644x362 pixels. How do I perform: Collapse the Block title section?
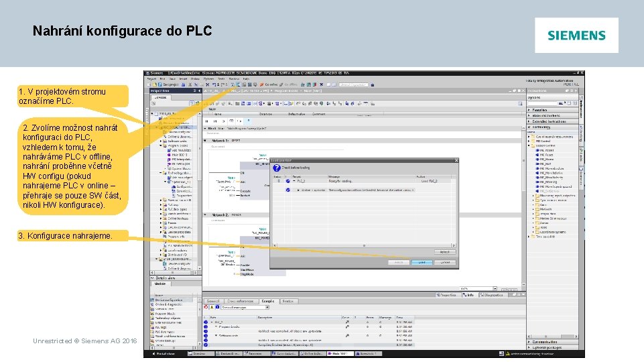click(x=205, y=129)
